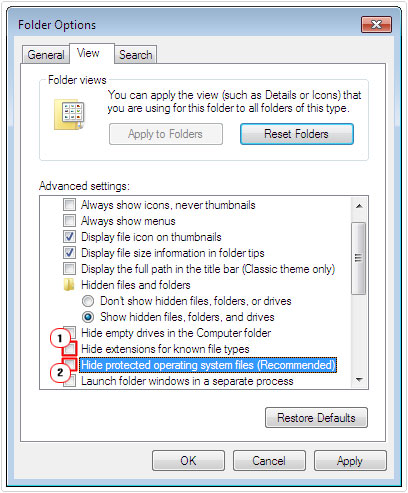Viewport: 408px width, 493px height.
Task: Click the Reset Folders button
Action: tap(297, 134)
